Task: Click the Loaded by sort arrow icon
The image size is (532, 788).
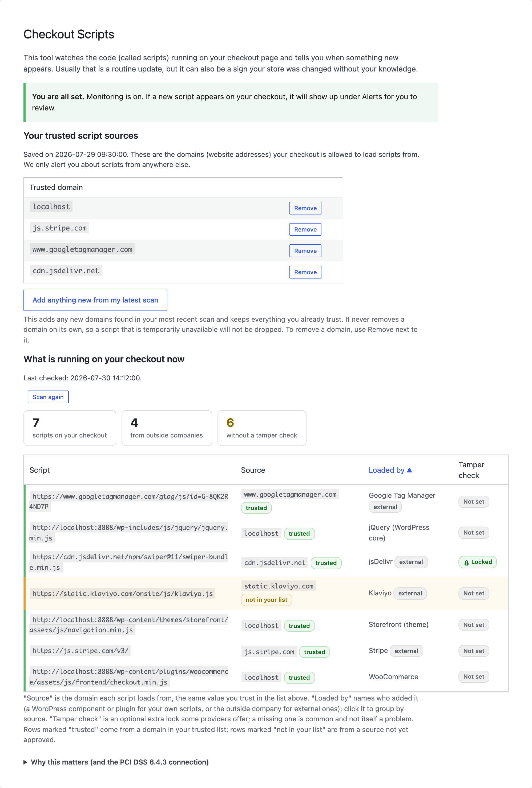Action: click(409, 470)
